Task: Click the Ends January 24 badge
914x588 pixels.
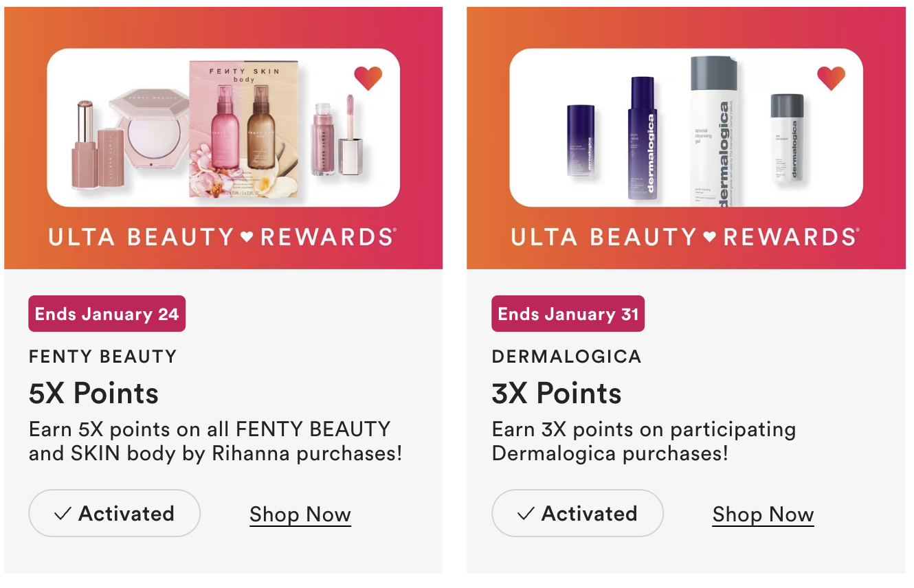Action: tap(107, 314)
